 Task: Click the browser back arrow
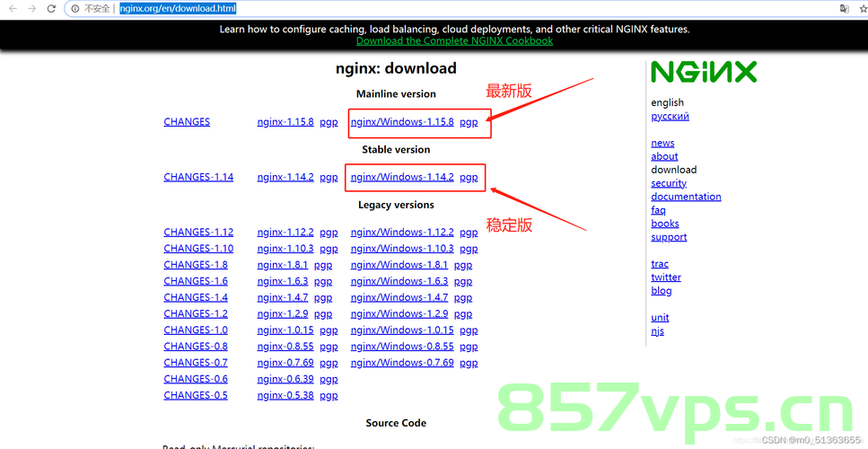[13, 8]
